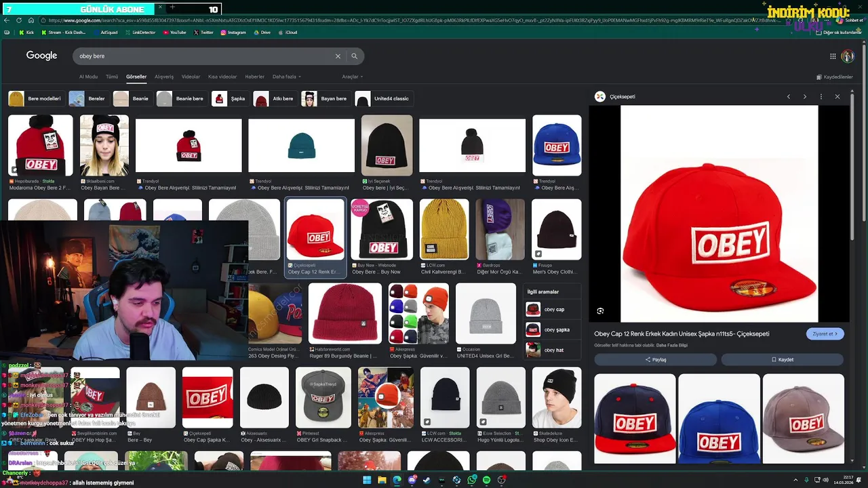Select the Beanie bere filter chip
The height and width of the screenshot is (488, 868).
coord(181,99)
